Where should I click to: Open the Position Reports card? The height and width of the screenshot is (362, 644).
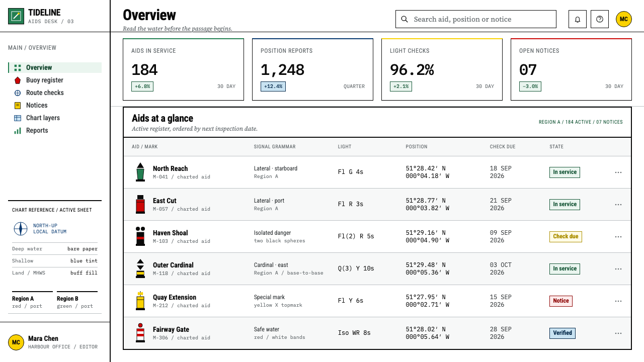tap(312, 69)
